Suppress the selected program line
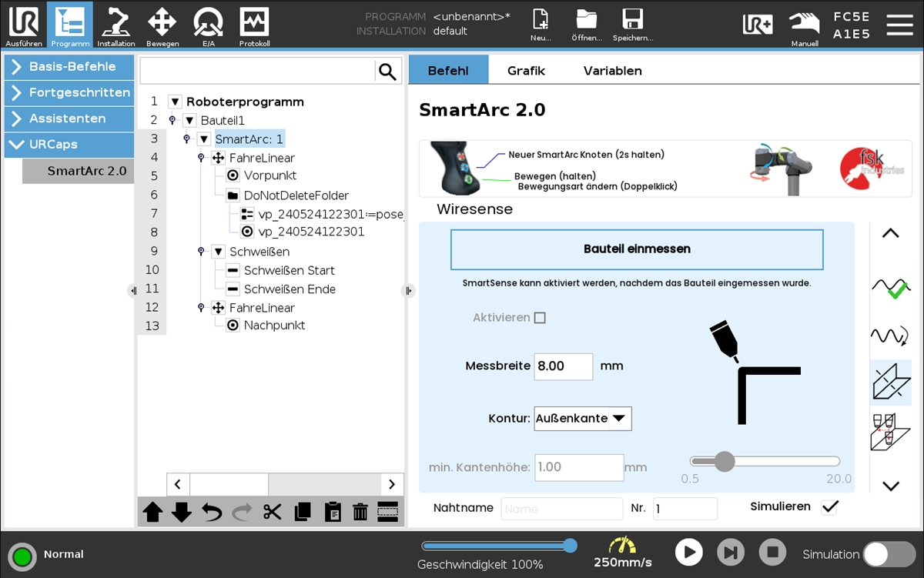The height and width of the screenshot is (578, 924). click(388, 512)
